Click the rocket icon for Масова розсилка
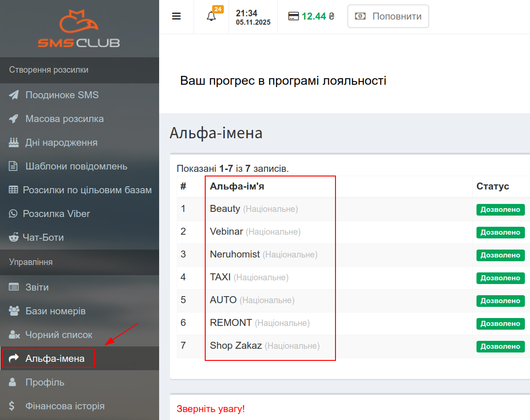The width and height of the screenshot is (530, 420). point(14,119)
